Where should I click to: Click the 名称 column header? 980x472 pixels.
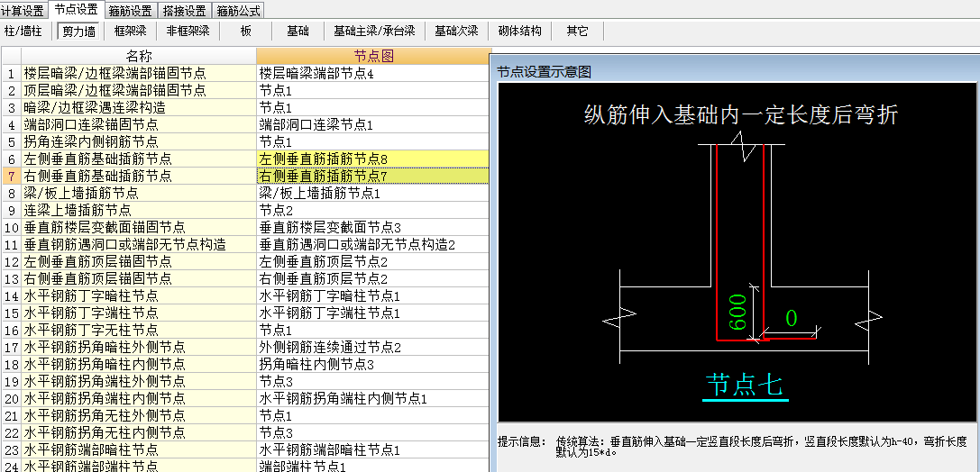tap(139, 56)
